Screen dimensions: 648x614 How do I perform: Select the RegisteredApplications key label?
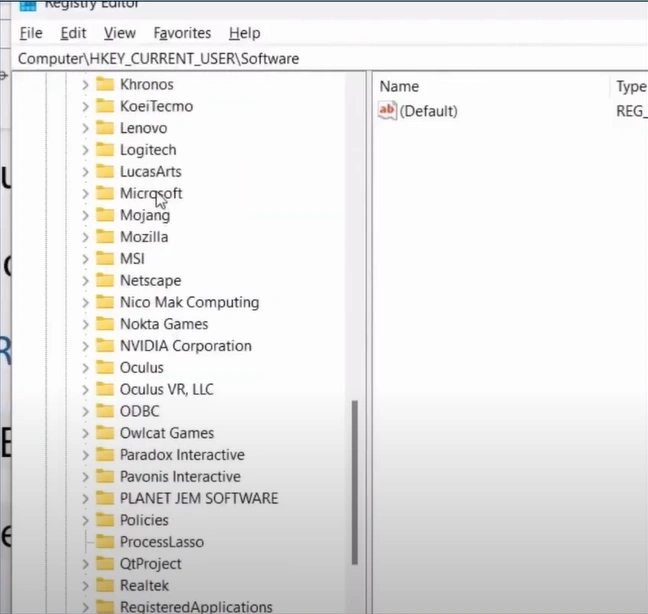(x=196, y=607)
